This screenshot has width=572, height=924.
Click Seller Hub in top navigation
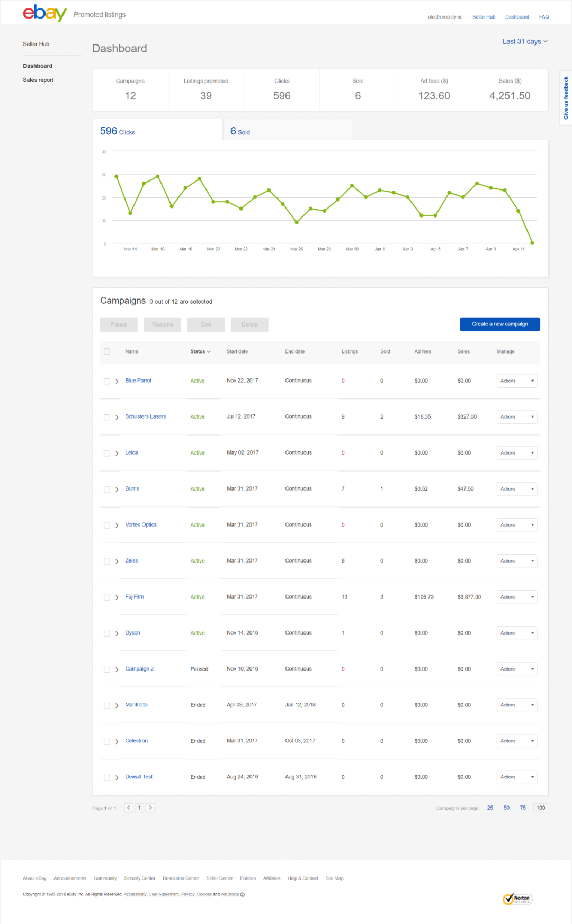click(484, 17)
